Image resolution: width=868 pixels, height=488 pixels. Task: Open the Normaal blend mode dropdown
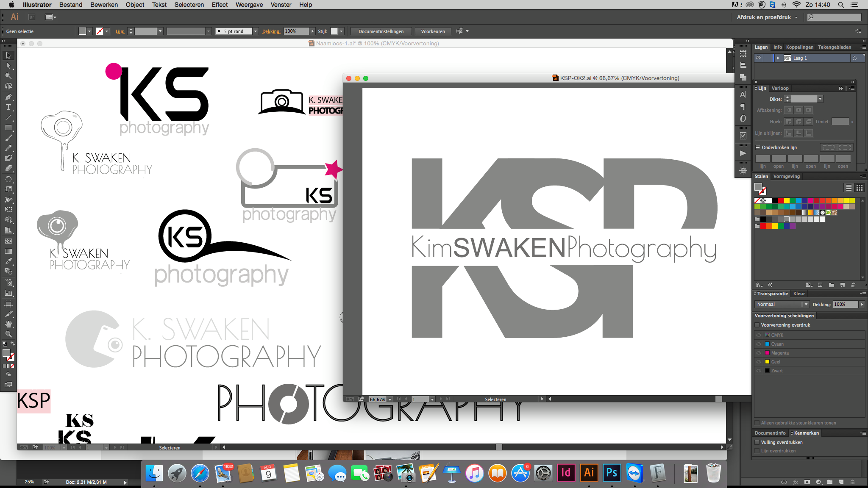[782, 304]
